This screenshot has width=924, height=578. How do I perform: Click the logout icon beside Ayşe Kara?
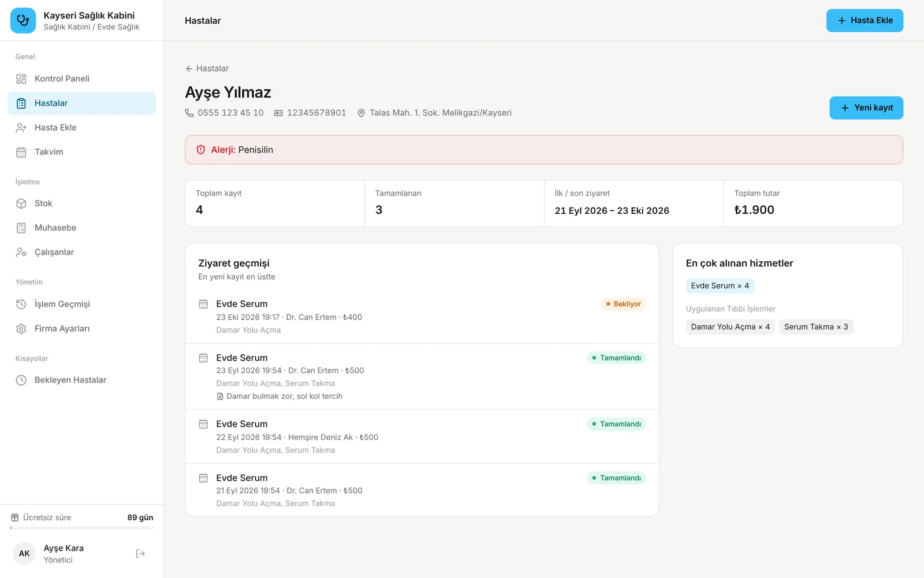click(x=140, y=554)
